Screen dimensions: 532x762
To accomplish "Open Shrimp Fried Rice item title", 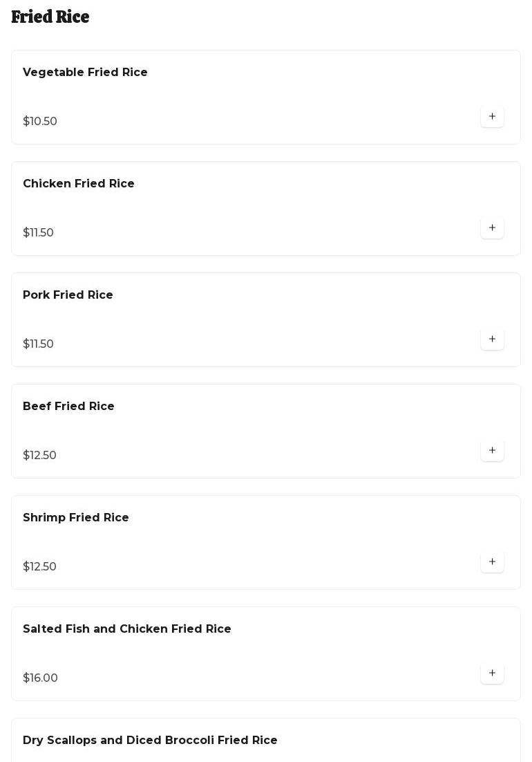I will 76,518.
